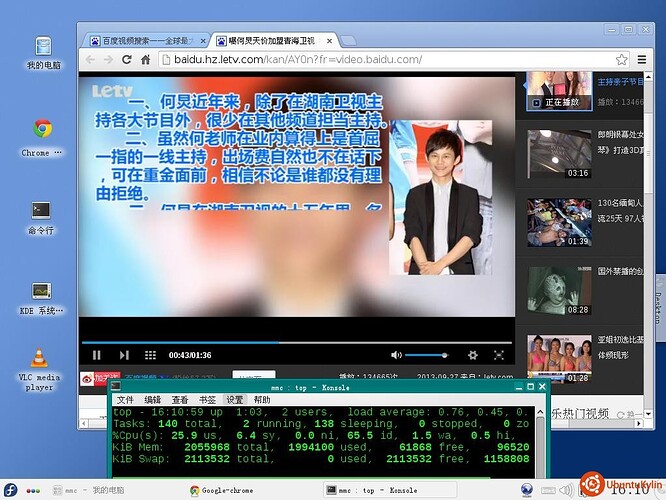This screenshot has height=500, width=666.
Task: Open Chrome's hamburger menu
Action: click(642, 60)
